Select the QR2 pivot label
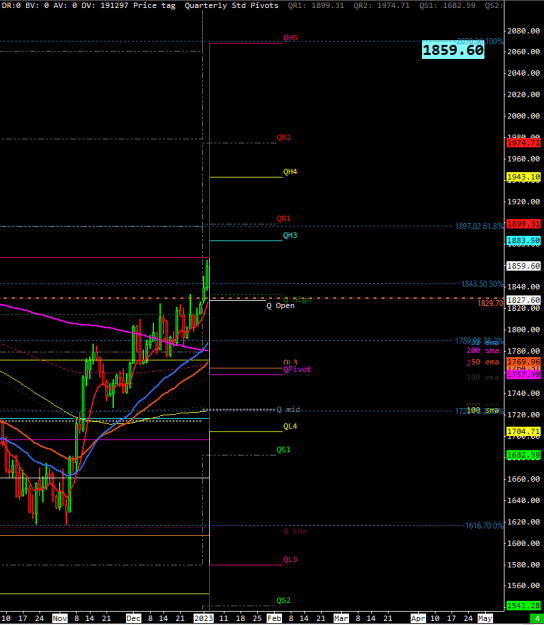The height and width of the screenshot is (625, 544). click(283, 138)
